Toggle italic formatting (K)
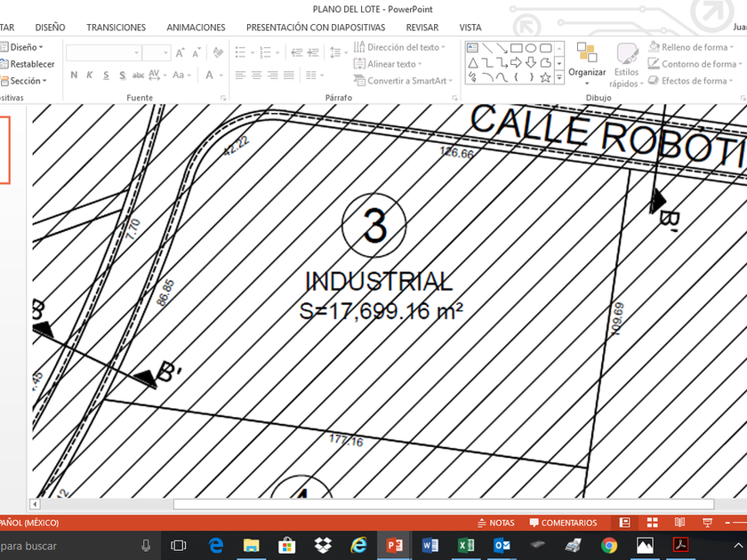Image resolution: width=747 pixels, height=560 pixels. 90,76
